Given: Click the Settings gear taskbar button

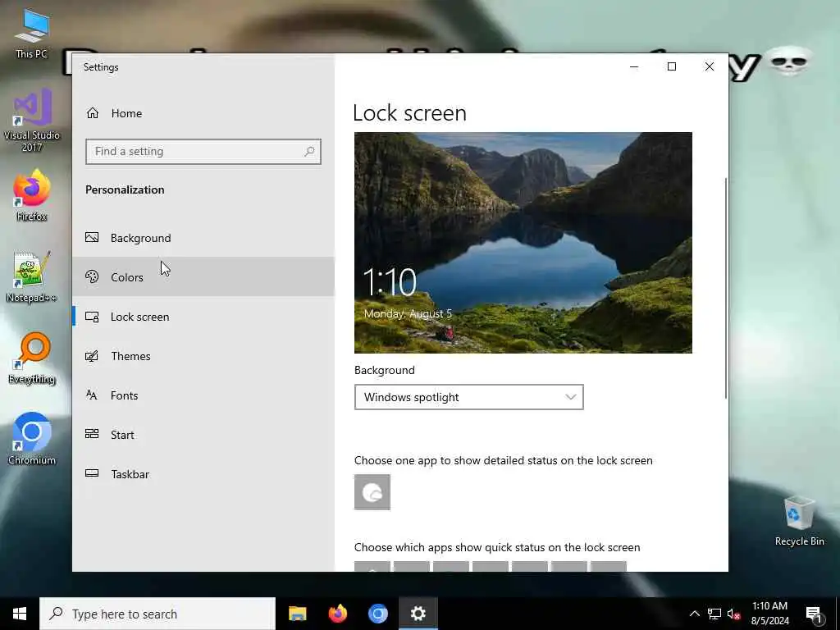Looking at the screenshot, I should [418, 614].
